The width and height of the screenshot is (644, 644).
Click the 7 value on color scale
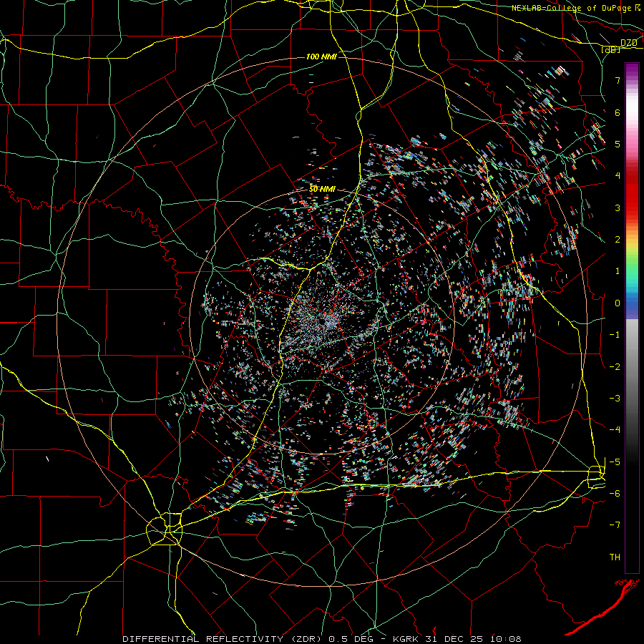[618, 80]
